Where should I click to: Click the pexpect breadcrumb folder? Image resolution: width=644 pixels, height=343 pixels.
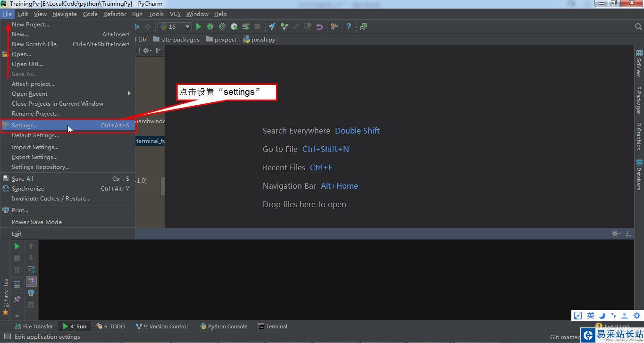tap(221, 40)
